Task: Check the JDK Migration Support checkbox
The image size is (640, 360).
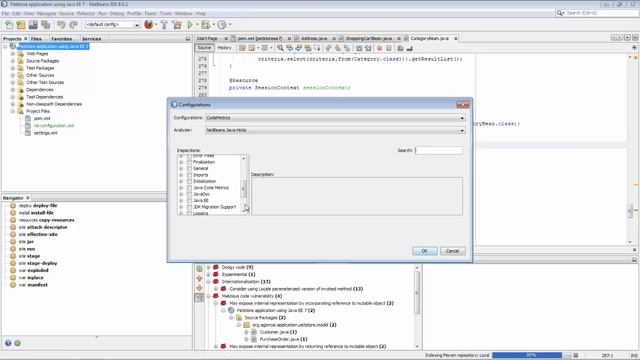Action: coord(189,207)
